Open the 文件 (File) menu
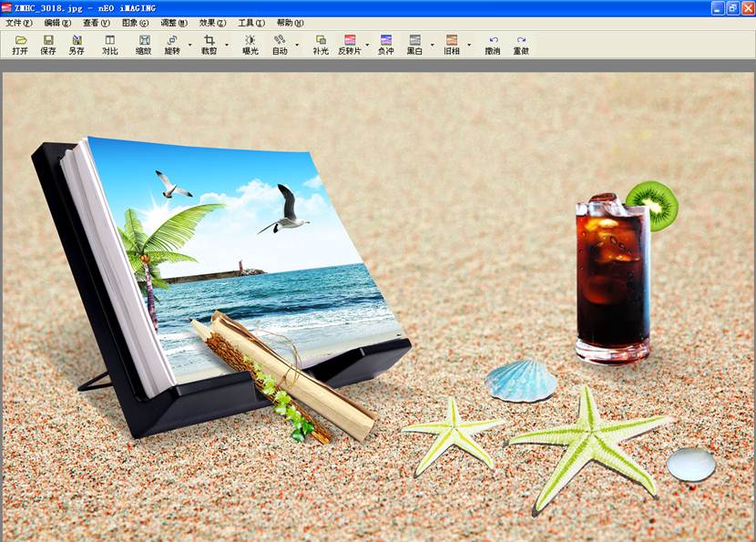Viewport: 756px width, 542px height. 18,23
